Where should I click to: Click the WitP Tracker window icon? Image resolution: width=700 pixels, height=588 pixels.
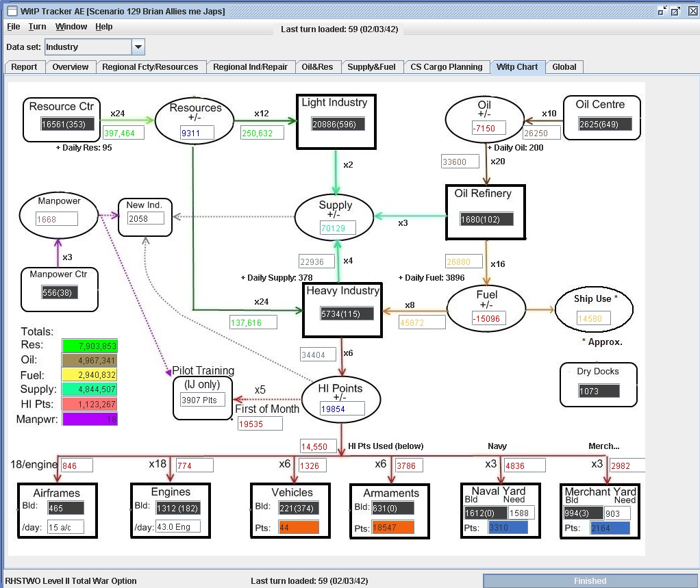coord(12,11)
